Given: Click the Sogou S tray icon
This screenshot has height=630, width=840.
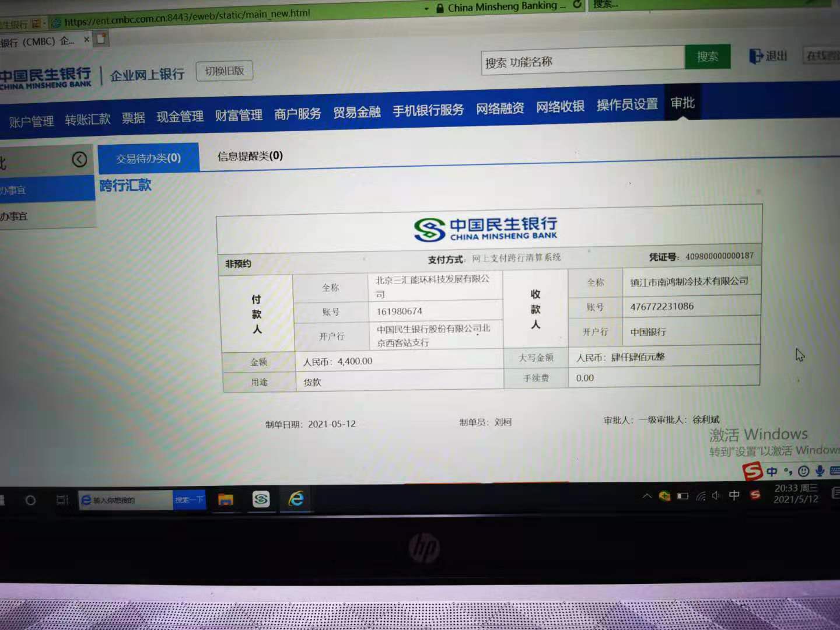Looking at the screenshot, I should point(755,495).
